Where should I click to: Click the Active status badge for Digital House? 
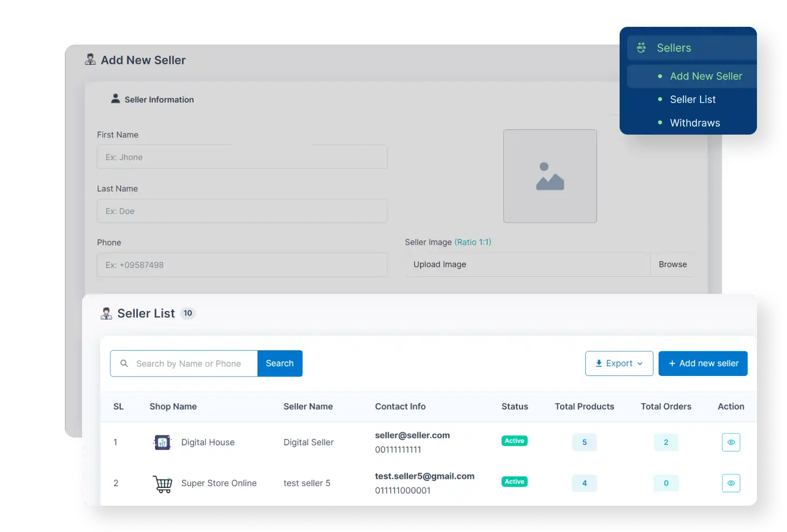tap(513, 440)
